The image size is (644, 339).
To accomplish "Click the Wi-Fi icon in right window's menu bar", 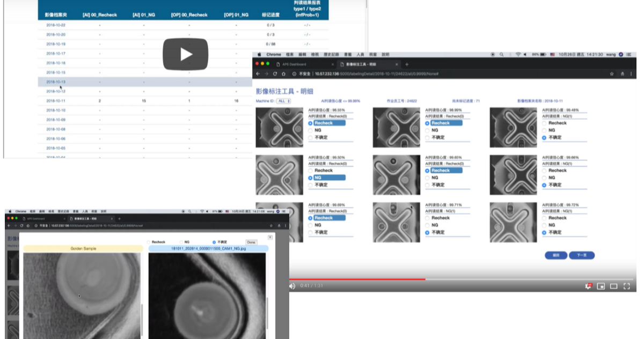I will (518, 55).
